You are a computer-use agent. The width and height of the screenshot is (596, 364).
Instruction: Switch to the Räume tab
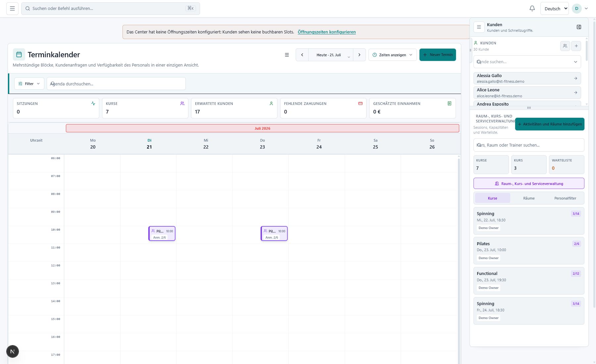[529, 198]
